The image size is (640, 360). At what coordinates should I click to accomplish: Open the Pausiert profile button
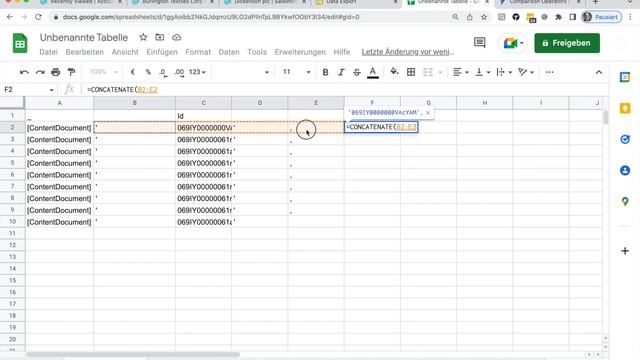[601, 17]
